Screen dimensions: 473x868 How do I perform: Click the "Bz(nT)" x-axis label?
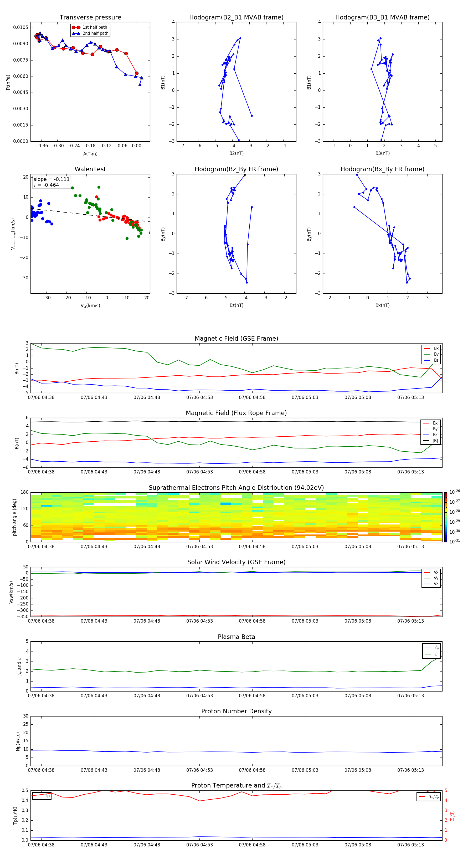pos(236,305)
